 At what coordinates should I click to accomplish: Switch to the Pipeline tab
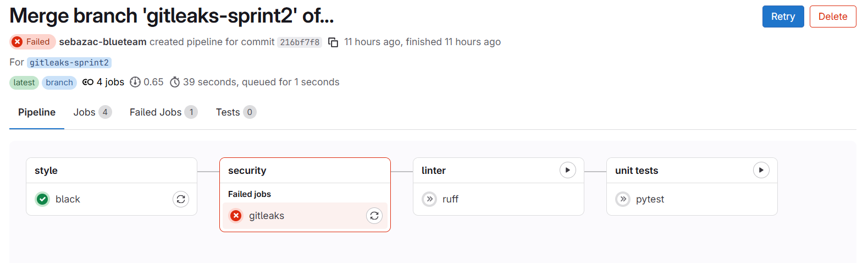[x=37, y=112]
